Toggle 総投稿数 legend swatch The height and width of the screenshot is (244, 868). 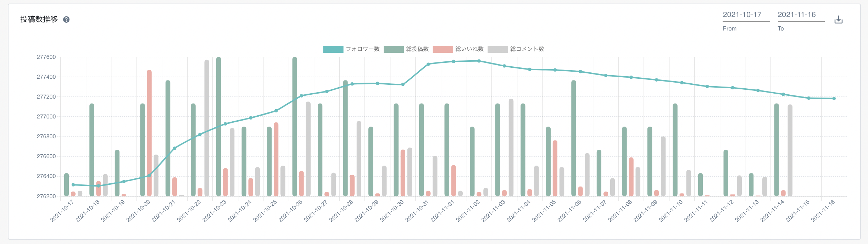click(394, 49)
